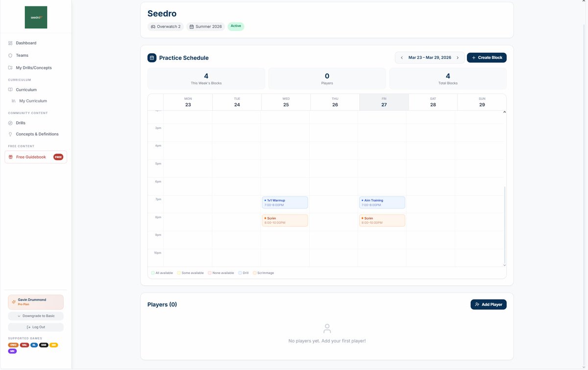The width and height of the screenshot is (588, 370).
Task: Click Downgrade to Basic
Action: [x=36, y=316]
